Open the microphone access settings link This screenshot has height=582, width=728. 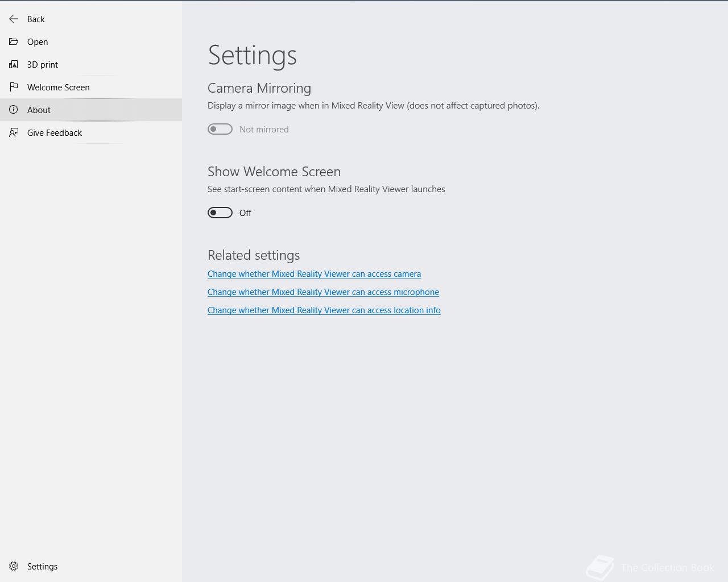(x=323, y=292)
